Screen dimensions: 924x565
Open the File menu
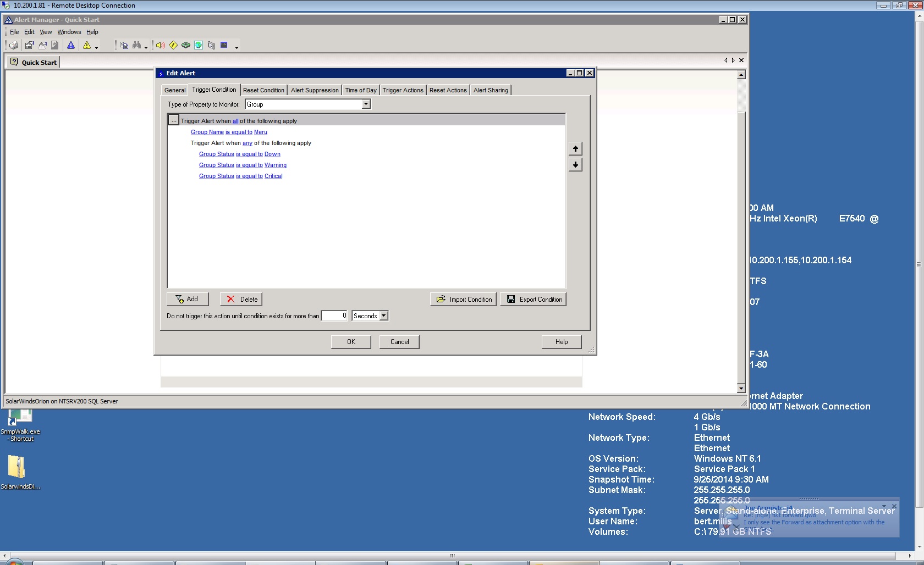point(14,32)
